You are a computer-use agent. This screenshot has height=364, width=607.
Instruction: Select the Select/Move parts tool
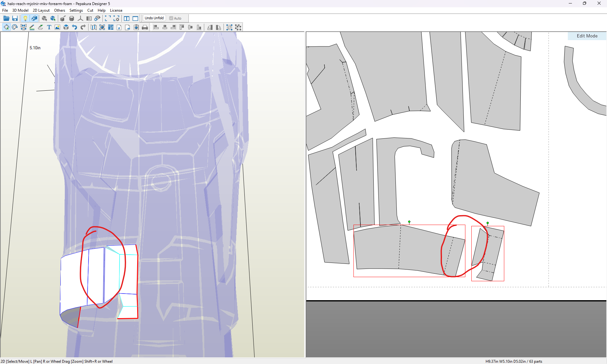coord(6,27)
